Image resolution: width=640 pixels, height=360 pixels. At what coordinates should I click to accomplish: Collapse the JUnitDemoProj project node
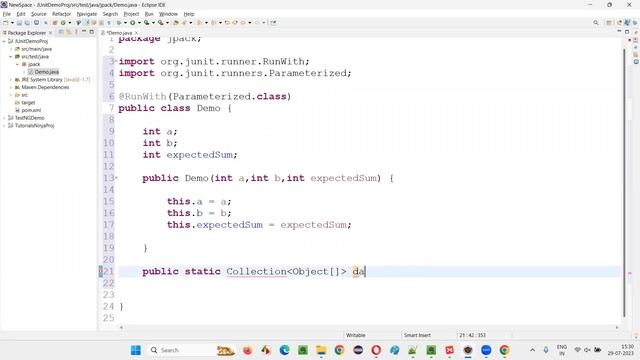click(4, 41)
